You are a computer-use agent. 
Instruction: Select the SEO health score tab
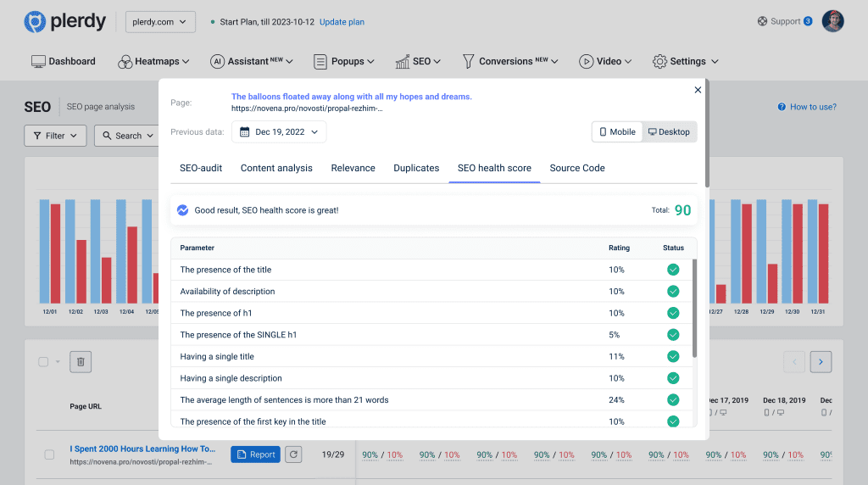[x=494, y=168]
